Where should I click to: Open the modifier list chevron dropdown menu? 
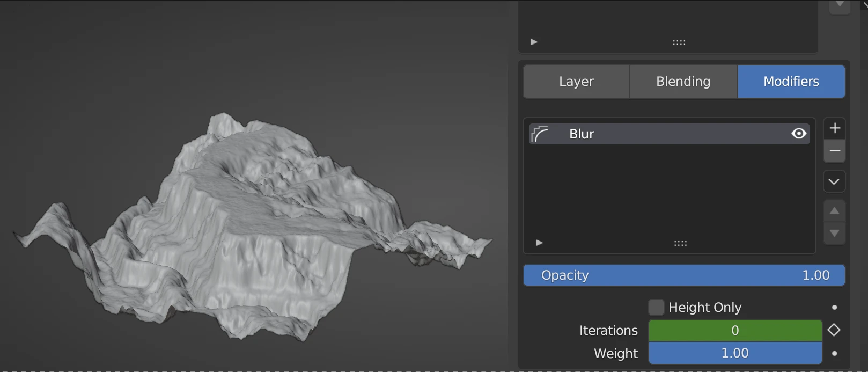point(834,181)
